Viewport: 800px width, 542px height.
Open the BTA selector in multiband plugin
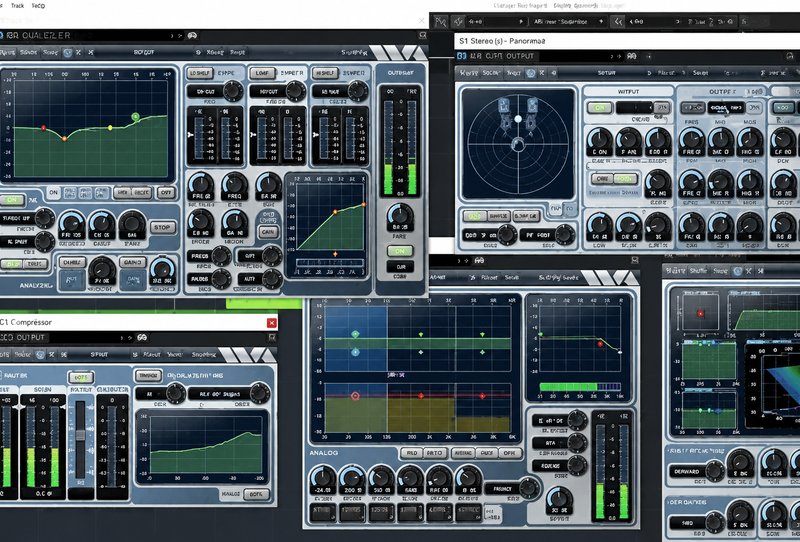point(551,443)
